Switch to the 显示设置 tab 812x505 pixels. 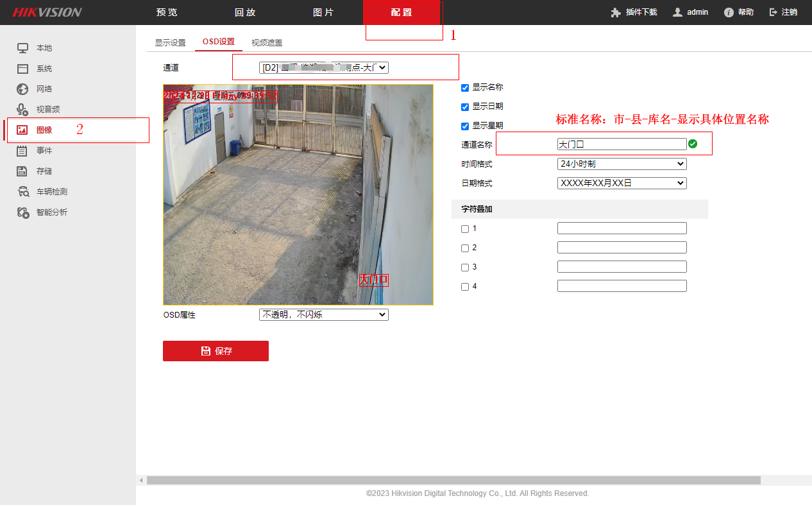click(x=170, y=43)
